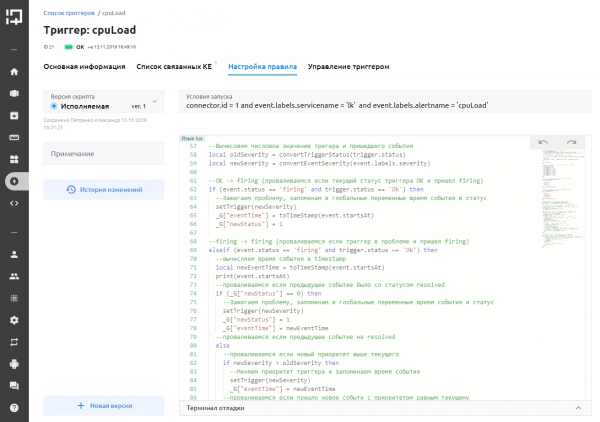Click the single user icon in the sidebar
600x422 pixels.
point(14,254)
